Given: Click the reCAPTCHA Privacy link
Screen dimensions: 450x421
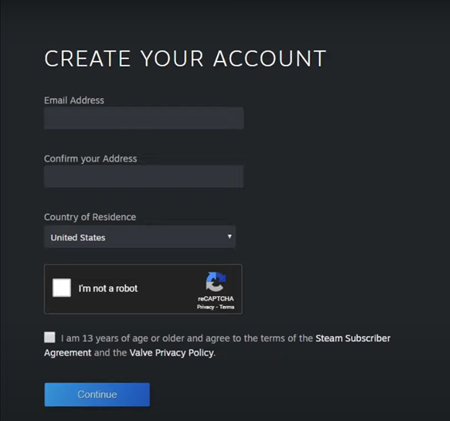Looking at the screenshot, I should click(205, 307).
